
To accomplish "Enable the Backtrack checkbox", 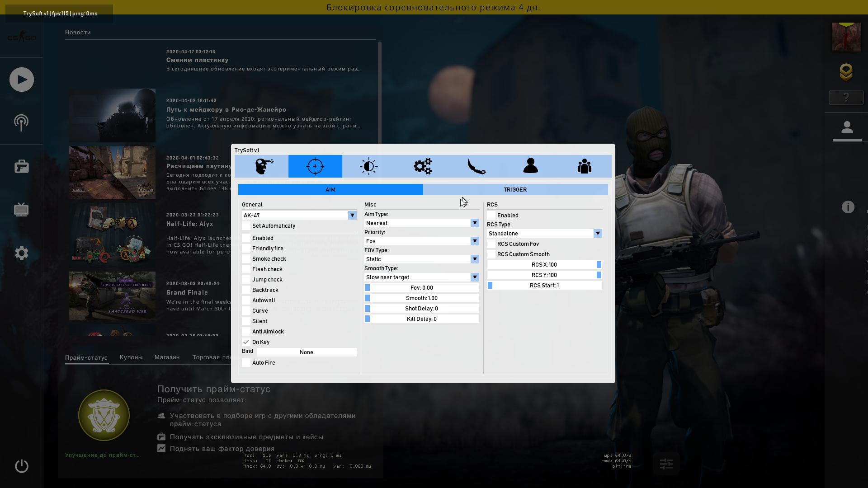I will 246,290.
